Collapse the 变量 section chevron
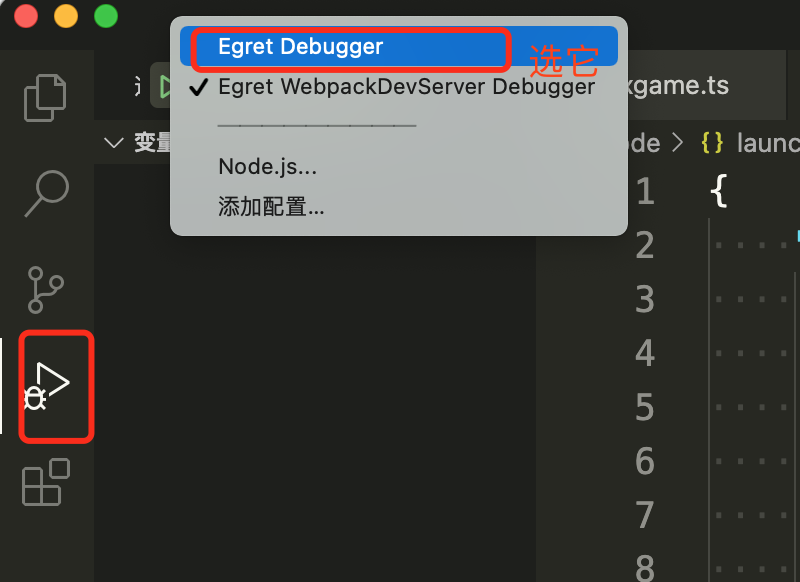The width and height of the screenshot is (800, 582). pyautogui.click(x=113, y=142)
